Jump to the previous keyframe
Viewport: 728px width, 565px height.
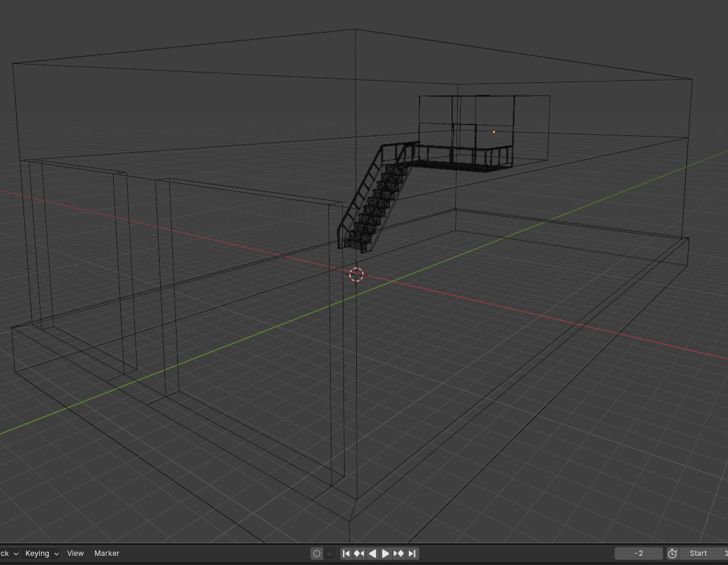point(359,554)
